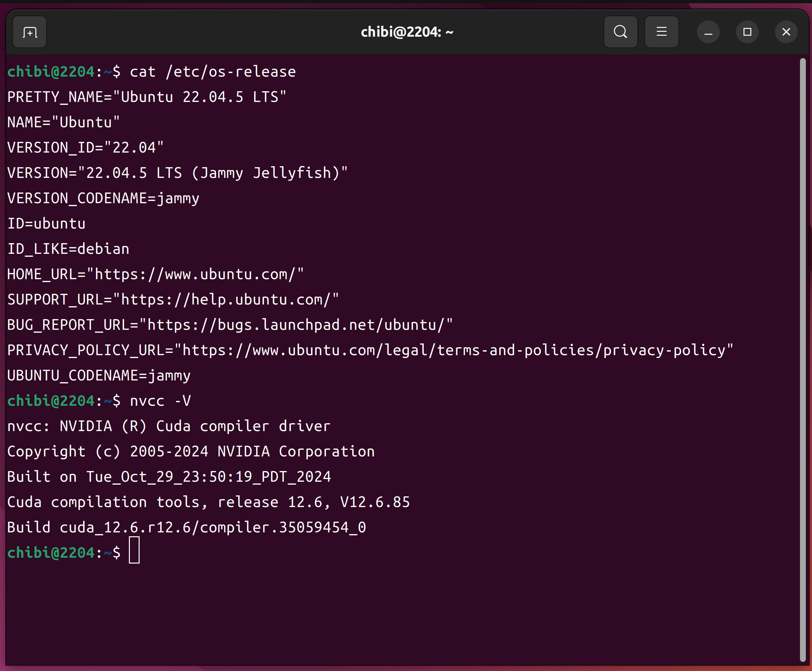Click the bugs.launchpad.net bug report URL
The height and width of the screenshot is (671, 812).
(x=296, y=325)
